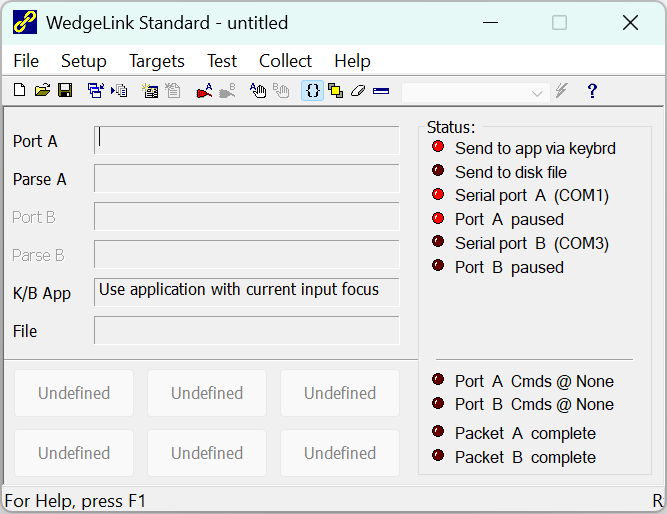Click the Open folder toolbar icon
This screenshot has width=667, height=514.
(42, 91)
